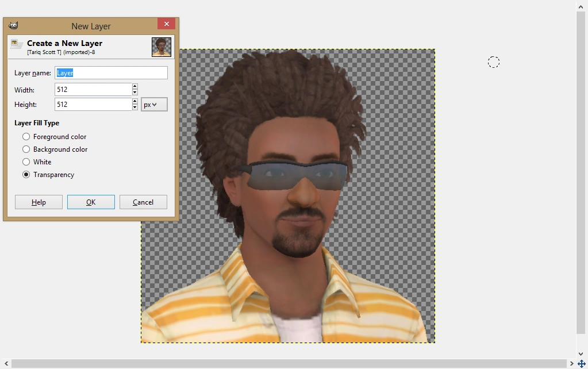This screenshot has height=369, width=588.
Task: Open the px unit dropdown
Action: pos(154,105)
